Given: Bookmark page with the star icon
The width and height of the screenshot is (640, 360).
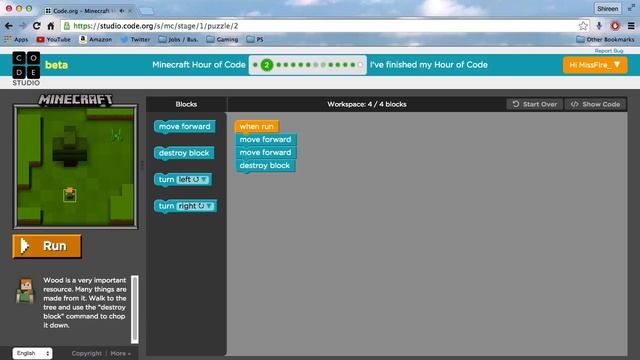Looking at the screenshot, I should 583,26.
